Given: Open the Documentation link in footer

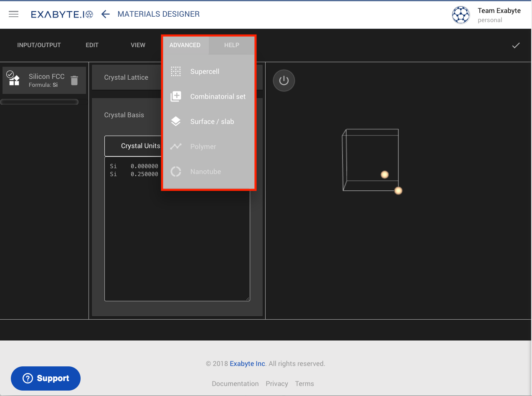Looking at the screenshot, I should coord(235,383).
